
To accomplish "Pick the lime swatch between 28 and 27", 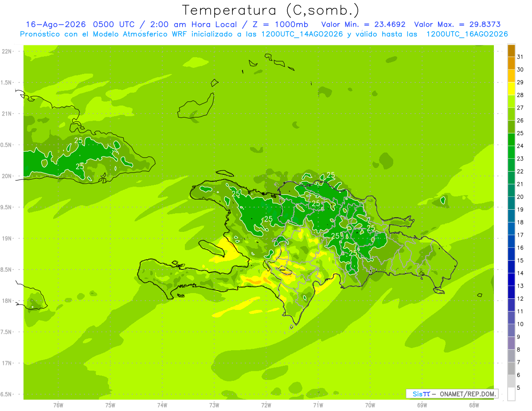I will (511, 101).
